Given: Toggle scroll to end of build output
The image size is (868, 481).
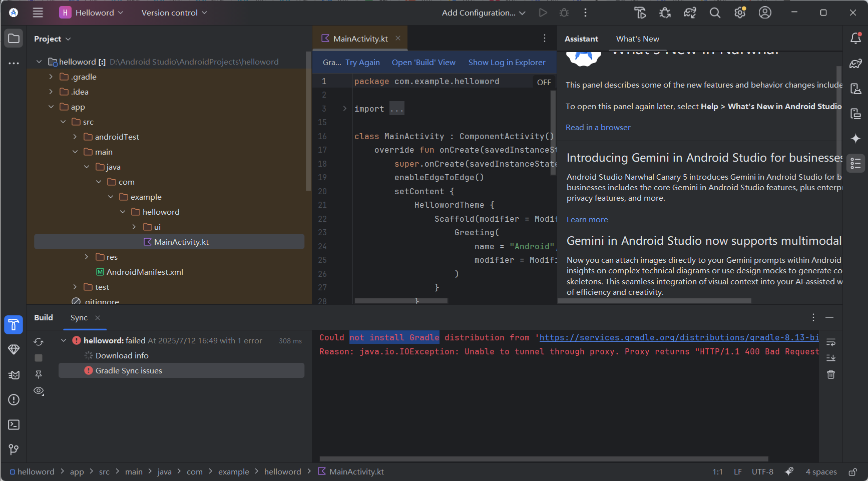Looking at the screenshot, I should tap(831, 358).
